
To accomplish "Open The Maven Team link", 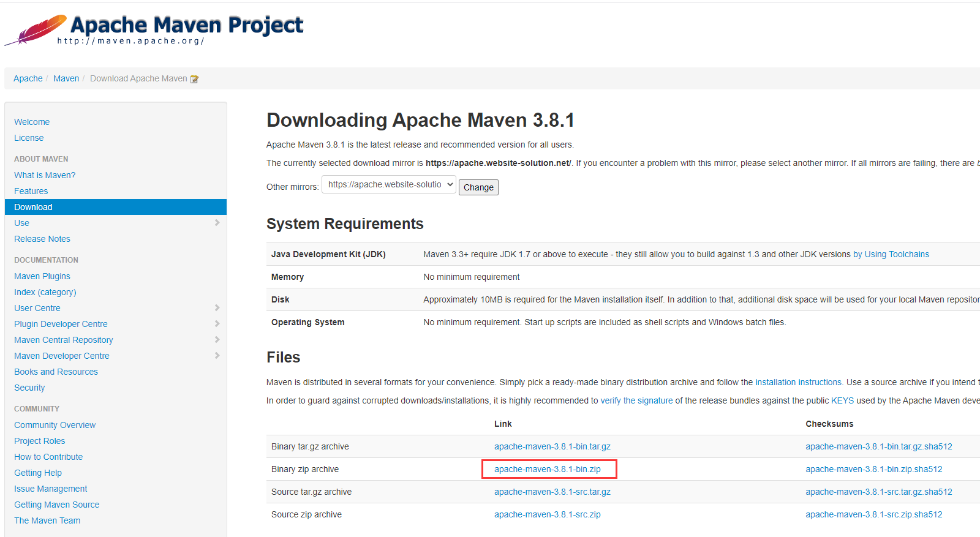I will pyautogui.click(x=47, y=520).
